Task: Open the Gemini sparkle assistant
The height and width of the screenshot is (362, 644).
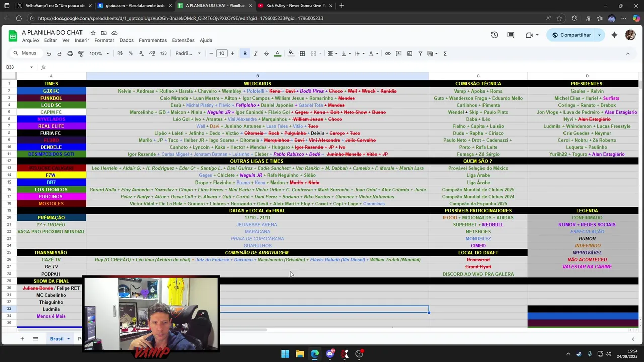Action: (x=614, y=35)
